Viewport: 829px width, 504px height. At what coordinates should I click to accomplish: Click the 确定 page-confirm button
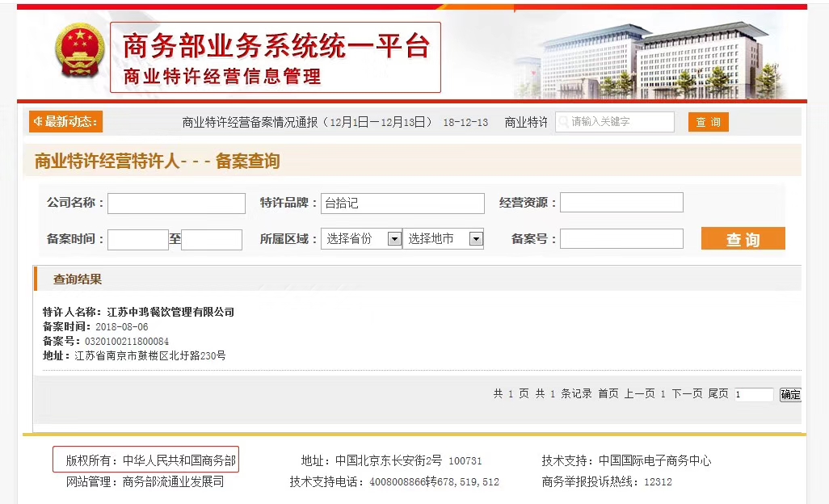789,394
